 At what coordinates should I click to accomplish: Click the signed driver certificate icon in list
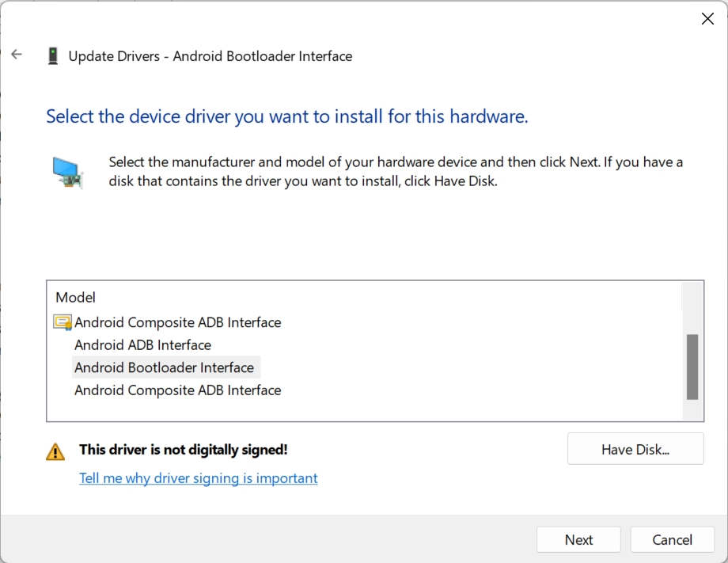[x=63, y=322]
